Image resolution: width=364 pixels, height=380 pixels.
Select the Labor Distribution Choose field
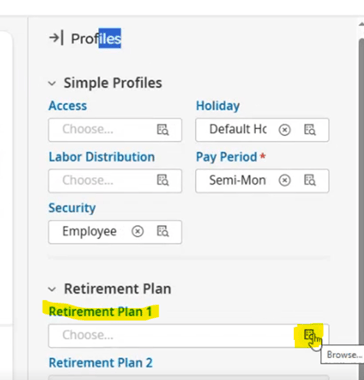(115, 181)
